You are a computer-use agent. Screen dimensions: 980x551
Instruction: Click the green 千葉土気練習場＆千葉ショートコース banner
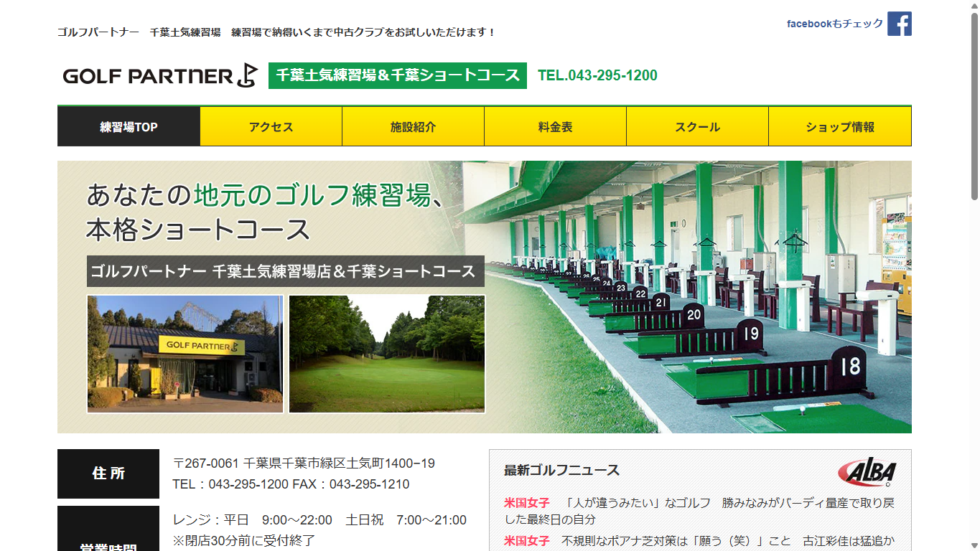coord(398,75)
